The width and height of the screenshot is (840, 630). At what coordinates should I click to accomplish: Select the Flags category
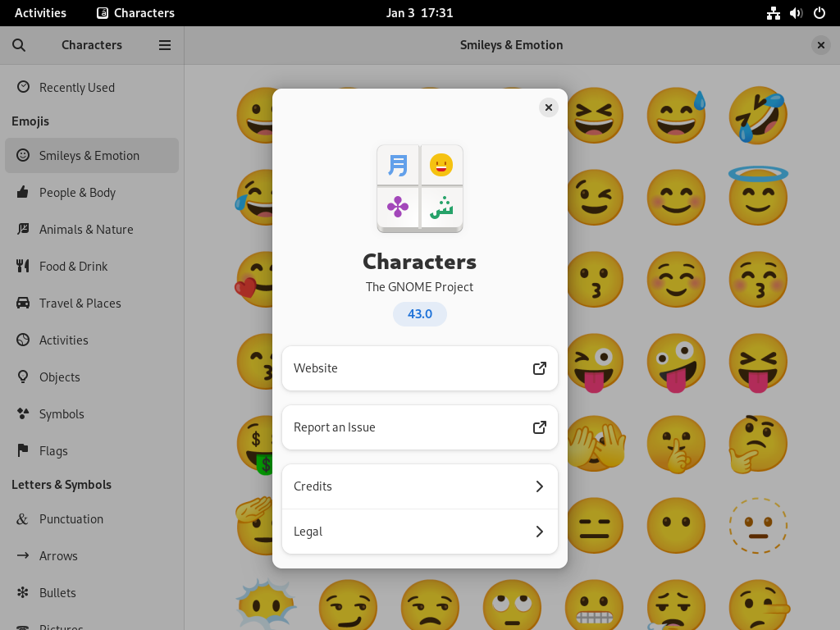pyautogui.click(x=92, y=451)
